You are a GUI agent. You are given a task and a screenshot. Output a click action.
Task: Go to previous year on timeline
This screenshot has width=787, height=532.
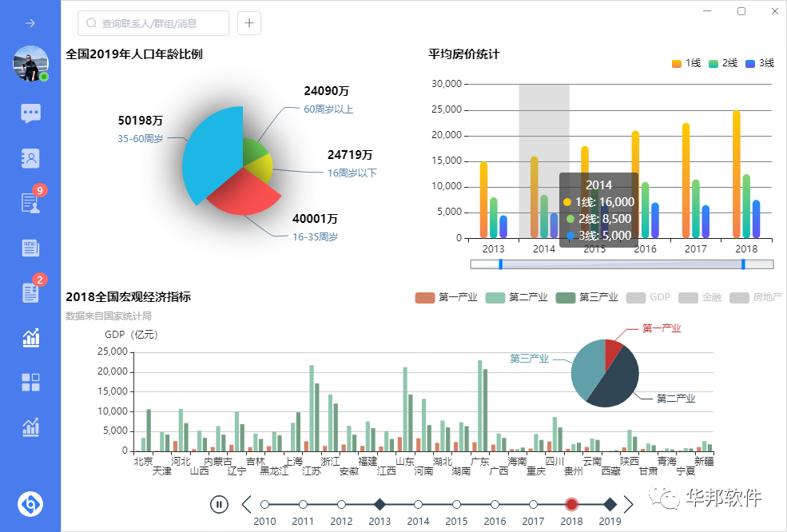point(246,504)
